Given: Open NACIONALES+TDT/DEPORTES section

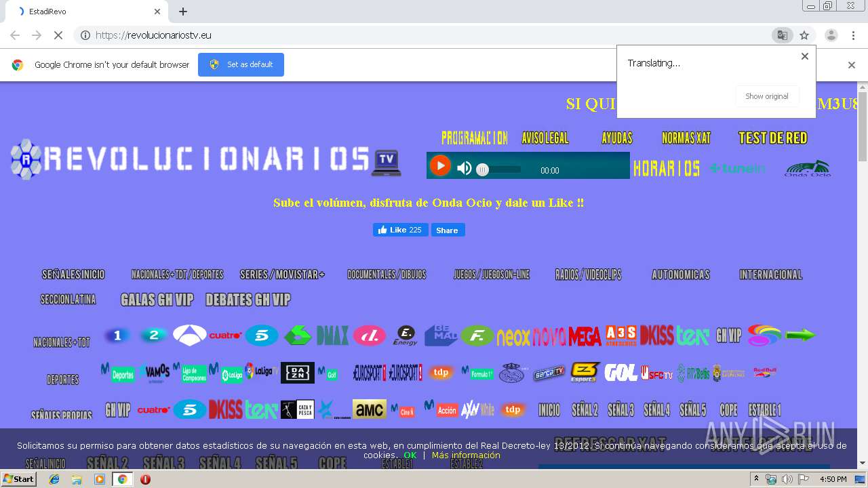Looking at the screenshot, I should coord(177,274).
